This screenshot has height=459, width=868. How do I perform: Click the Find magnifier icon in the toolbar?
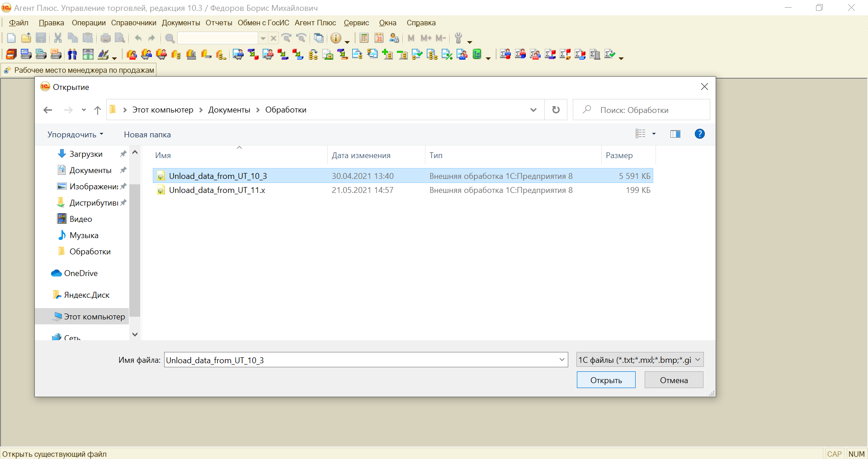coord(170,38)
